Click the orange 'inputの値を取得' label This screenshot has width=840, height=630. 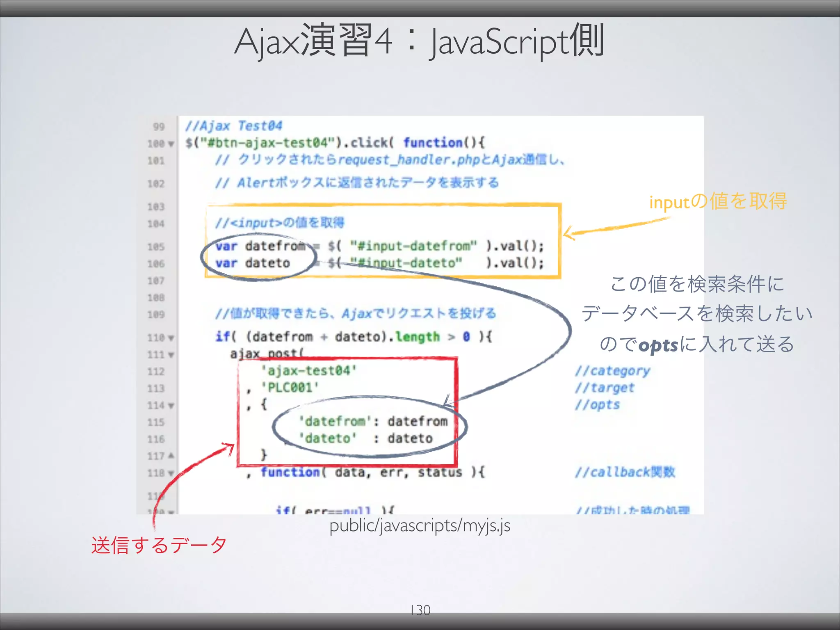tap(718, 201)
